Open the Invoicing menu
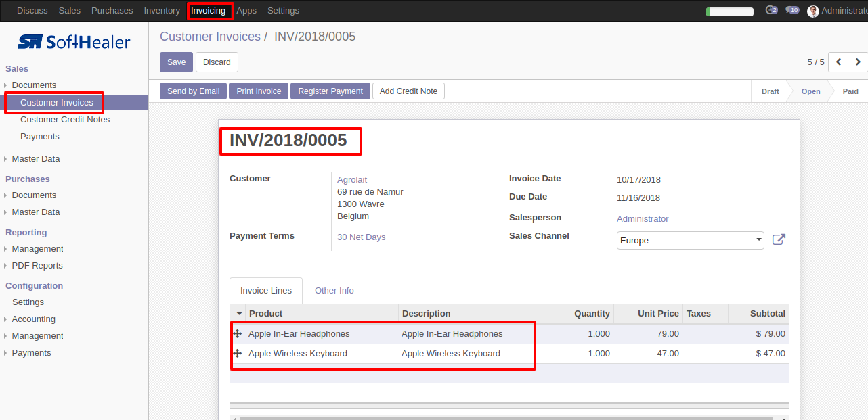868x420 pixels. point(208,11)
